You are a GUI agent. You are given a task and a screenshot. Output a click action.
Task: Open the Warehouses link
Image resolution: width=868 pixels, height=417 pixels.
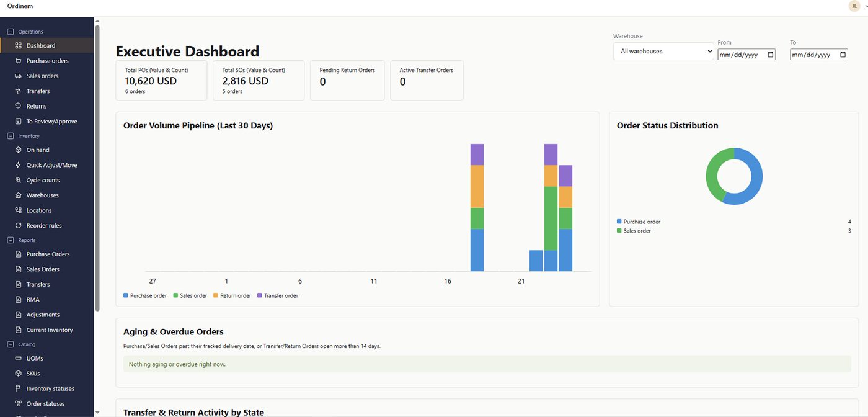pos(47,195)
